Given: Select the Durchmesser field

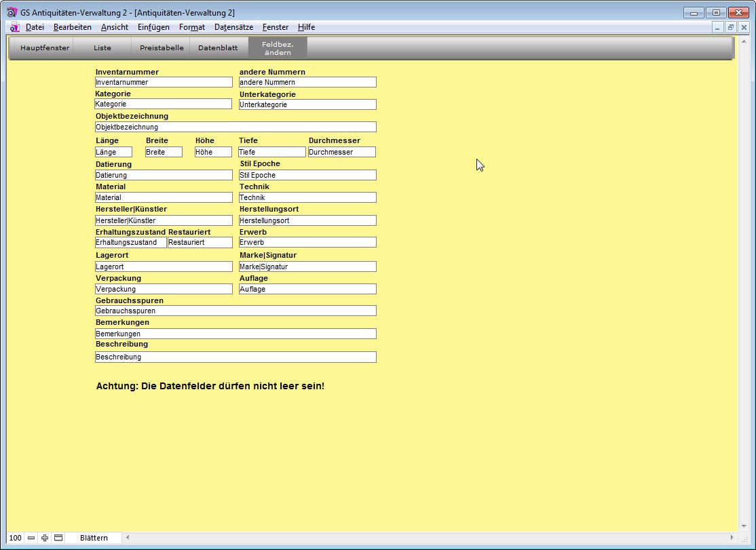Looking at the screenshot, I should click(341, 152).
